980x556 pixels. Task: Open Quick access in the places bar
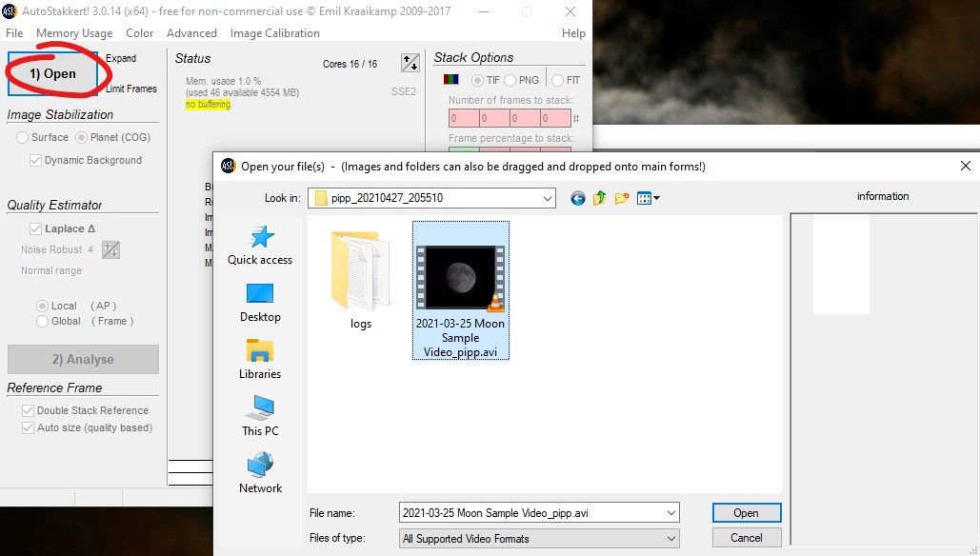click(260, 246)
